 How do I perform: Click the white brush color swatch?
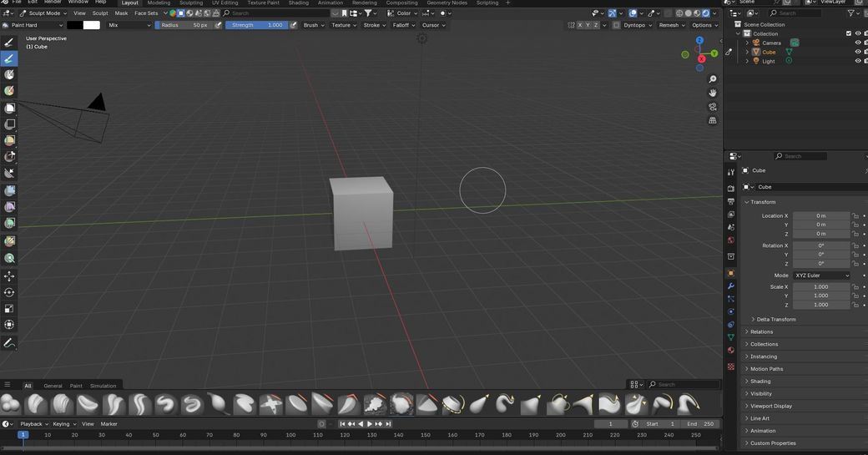(x=91, y=25)
